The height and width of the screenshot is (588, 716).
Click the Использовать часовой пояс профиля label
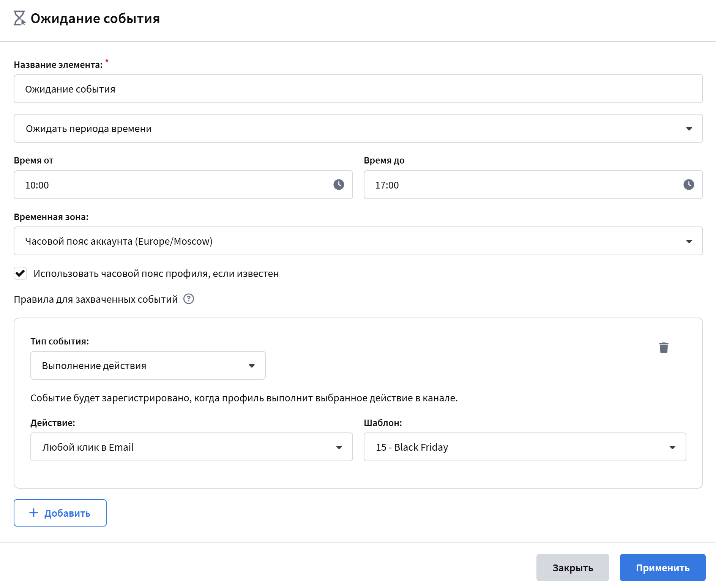156,274
